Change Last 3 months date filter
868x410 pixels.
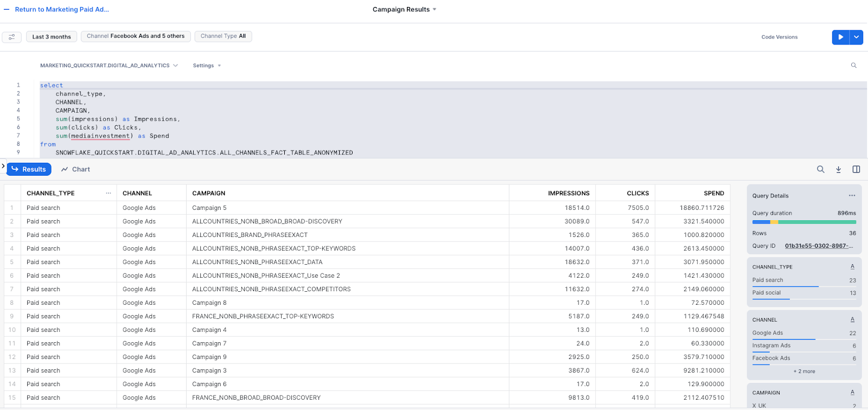(52, 37)
